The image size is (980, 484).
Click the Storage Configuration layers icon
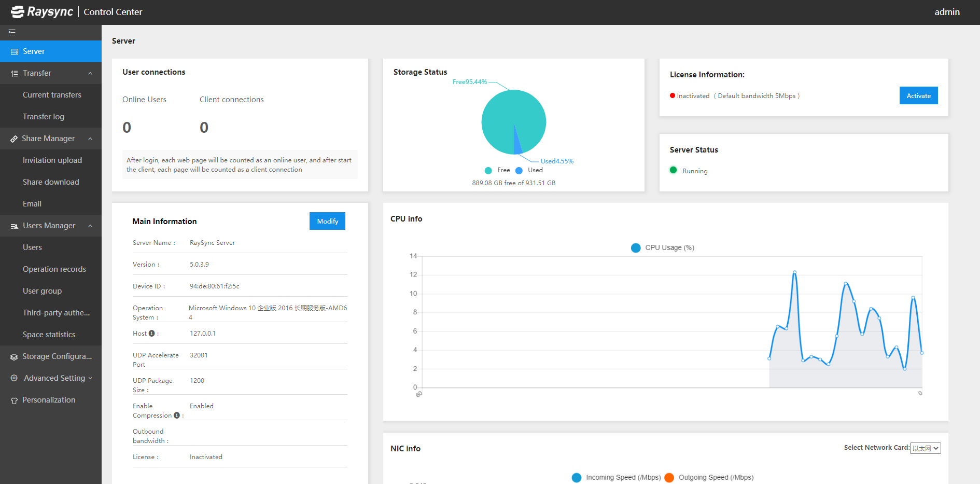pyautogui.click(x=14, y=357)
